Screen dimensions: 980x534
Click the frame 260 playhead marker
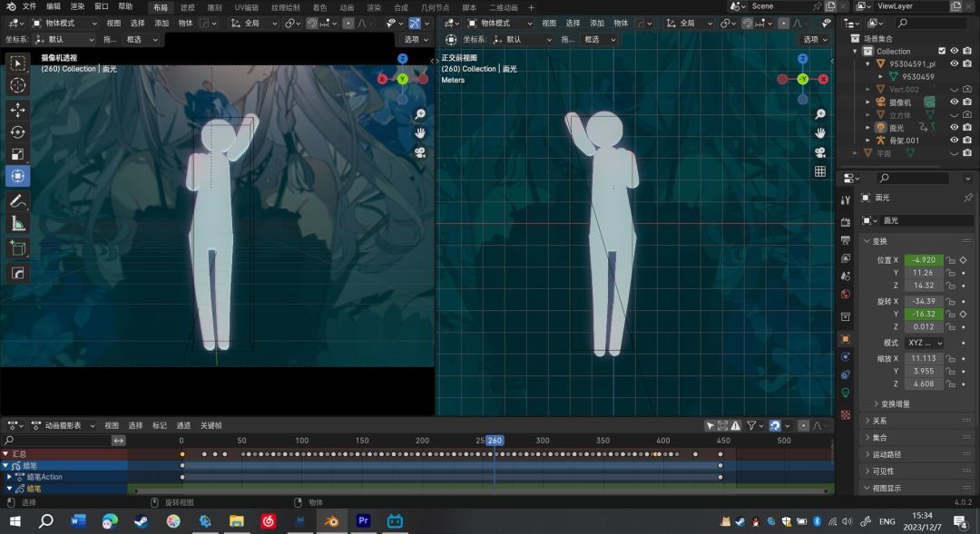tap(494, 441)
